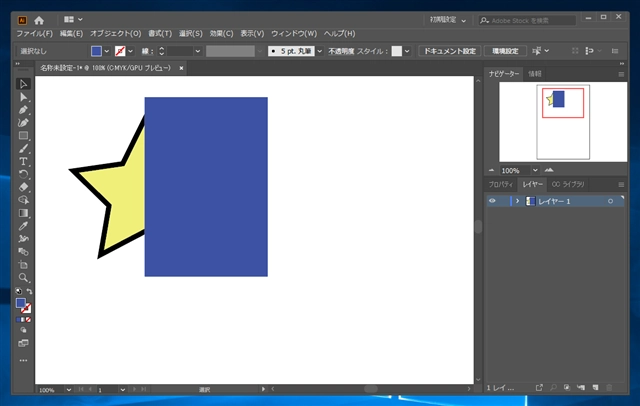Select the Curvature tool
This screenshot has height=406, width=640.
(x=23, y=123)
